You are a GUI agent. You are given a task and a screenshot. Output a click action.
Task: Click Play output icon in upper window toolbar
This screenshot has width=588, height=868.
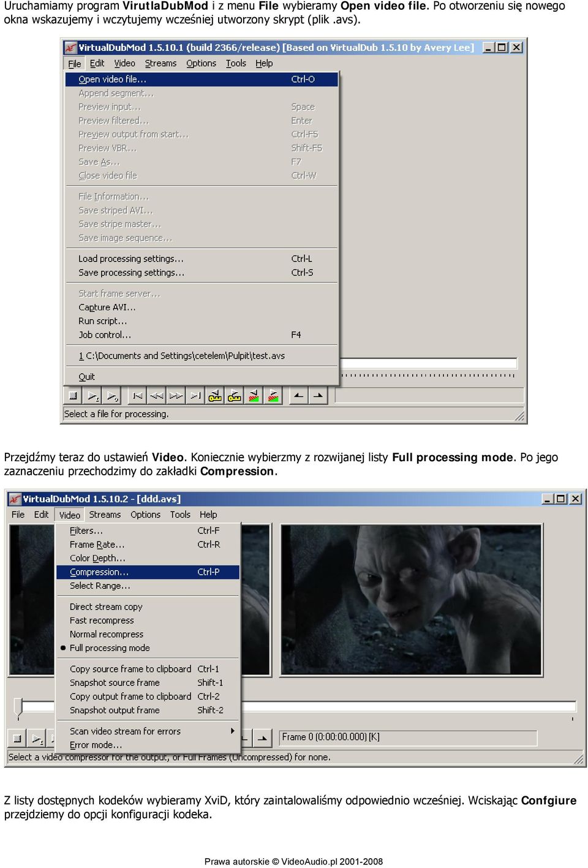[x=112, y=396]
